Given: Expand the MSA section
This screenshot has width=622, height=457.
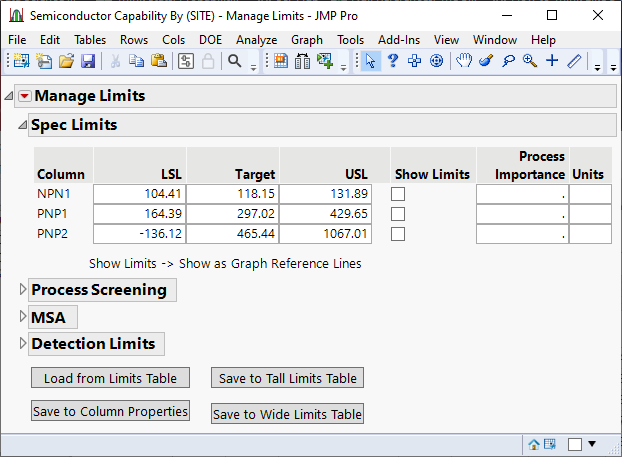Looking at the screenshot, I should coord(24,317).
